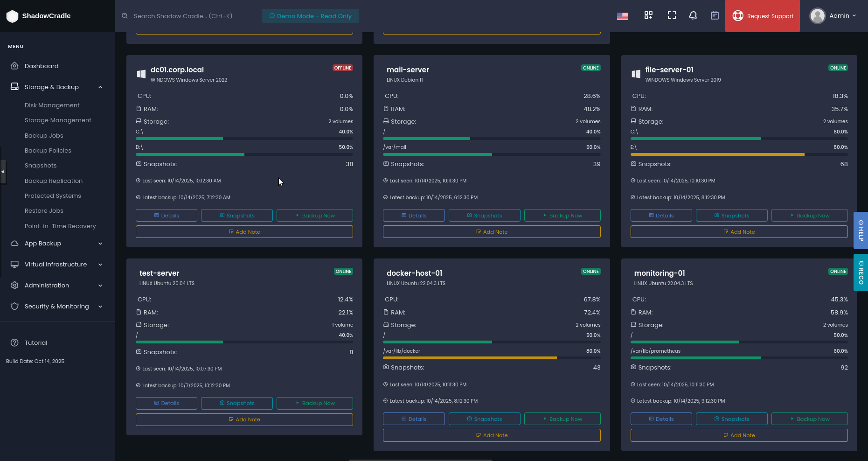Open Disk Management page

(52, 105)
